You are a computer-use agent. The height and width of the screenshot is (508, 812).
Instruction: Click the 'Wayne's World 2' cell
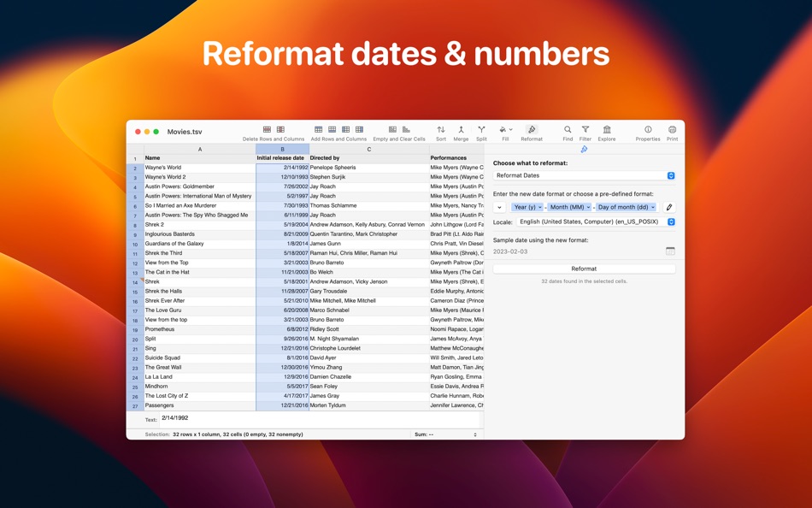(200, 177)
